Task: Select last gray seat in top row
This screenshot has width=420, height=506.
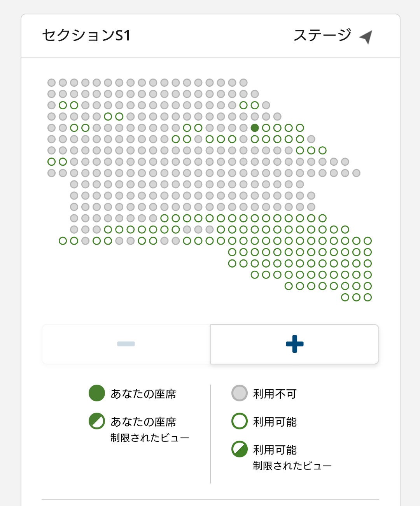Action: pyautogui.click(x=243, y=82)
